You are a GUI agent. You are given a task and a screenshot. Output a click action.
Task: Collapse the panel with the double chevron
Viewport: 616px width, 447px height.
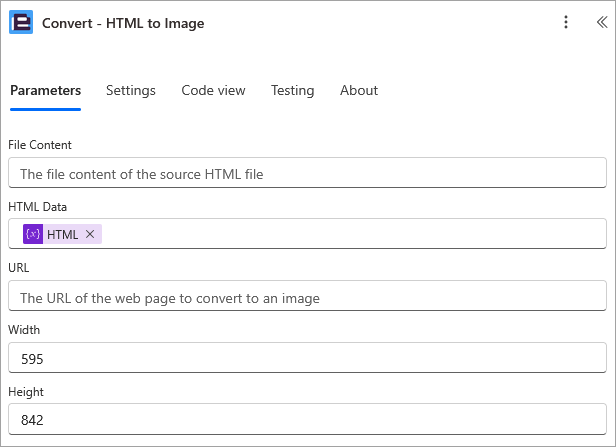pyautogui.click(x=602, y=22)
